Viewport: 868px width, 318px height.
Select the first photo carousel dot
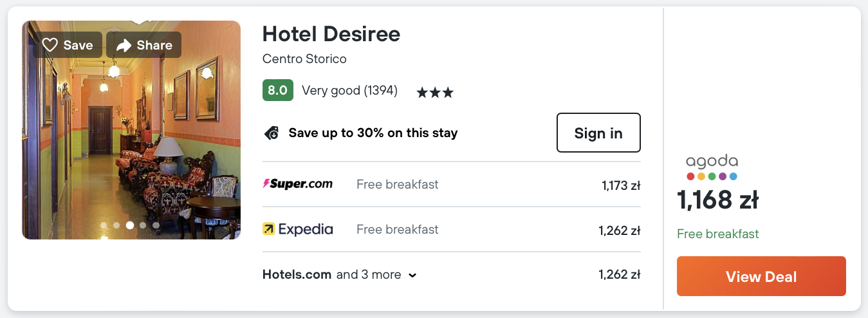pos(104,225)
